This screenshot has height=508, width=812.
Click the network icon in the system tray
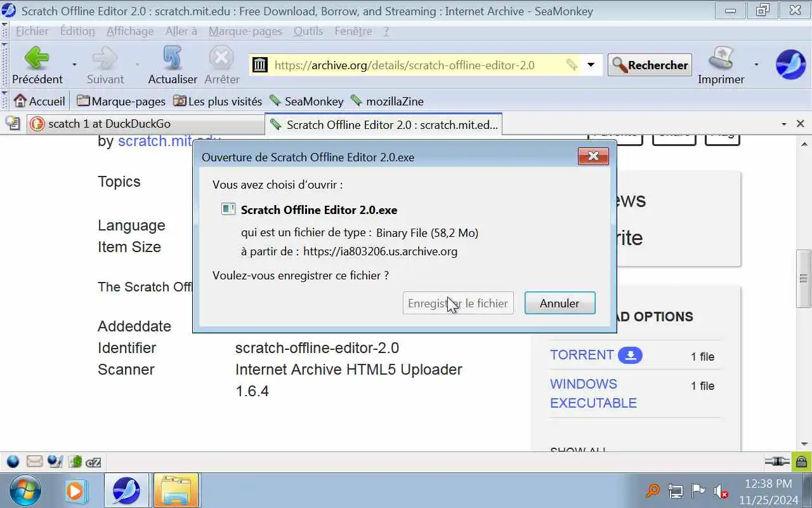tap(676, 491)
